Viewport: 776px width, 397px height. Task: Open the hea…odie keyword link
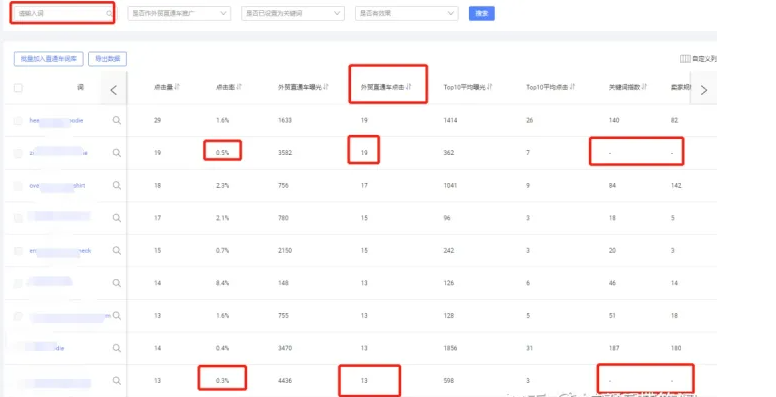click(56, 120)
